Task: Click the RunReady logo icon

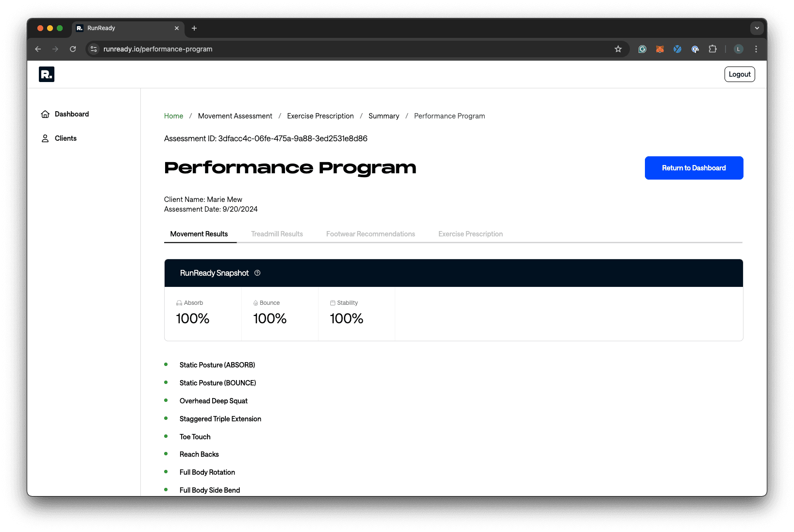Action: [x=47, y=74]
